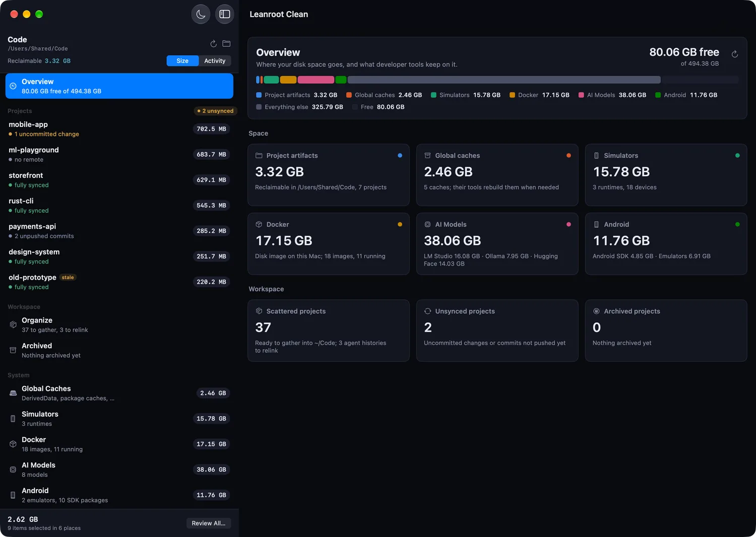Switch to Activity sorting
This screenshot has height=537, width=756.
pyautogui.click(x=215, y=61)
